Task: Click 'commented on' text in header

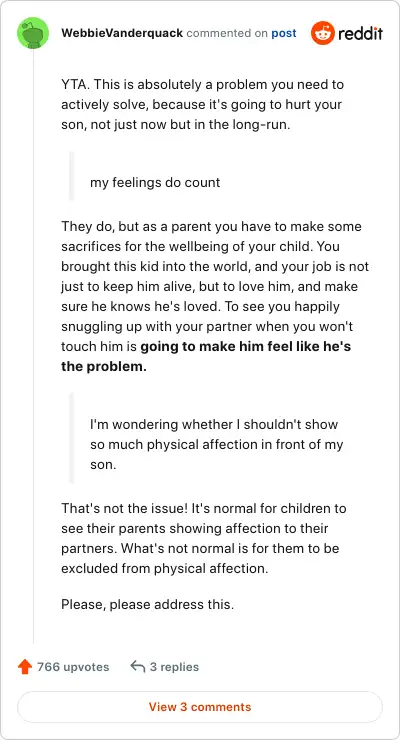Action: 227,34
